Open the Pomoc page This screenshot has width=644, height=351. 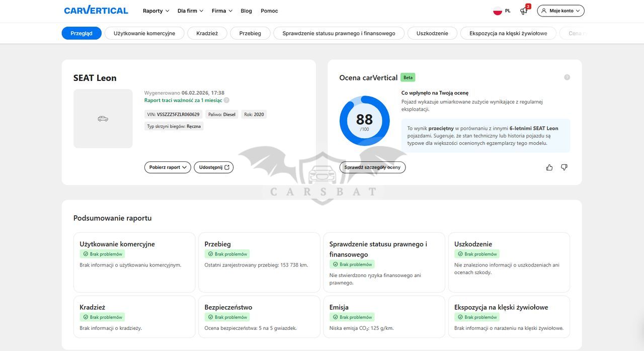[x=269, y=11]
